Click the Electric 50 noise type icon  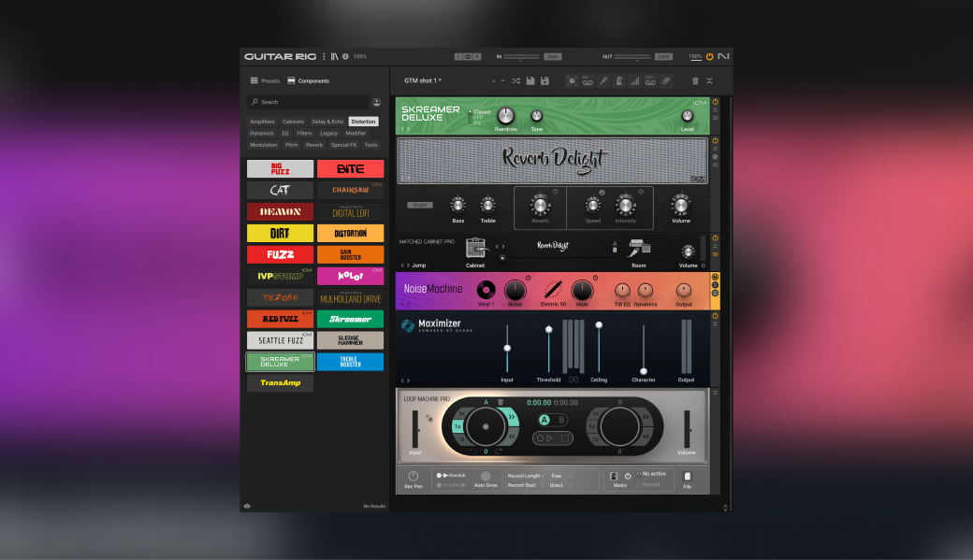(x=553, y=290)
